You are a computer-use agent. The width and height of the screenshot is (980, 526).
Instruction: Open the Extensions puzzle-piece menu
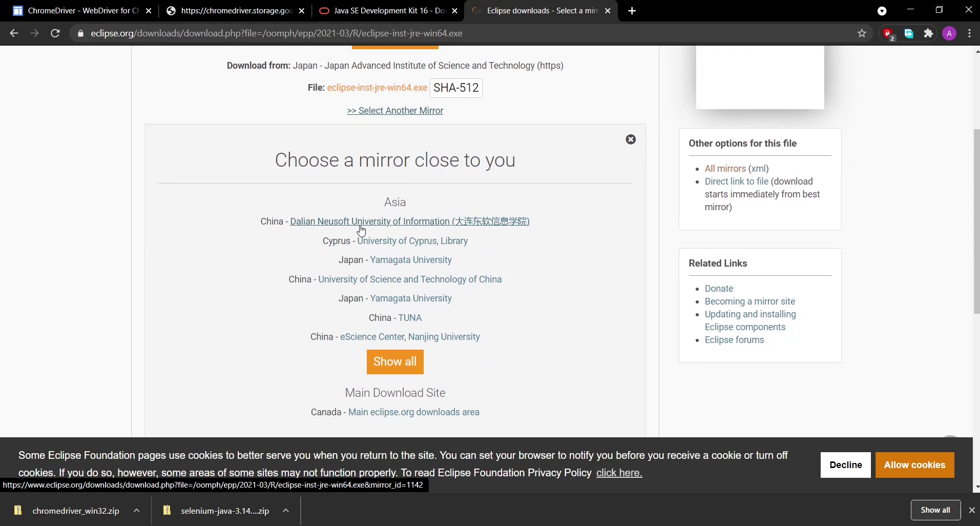(928, 33)
